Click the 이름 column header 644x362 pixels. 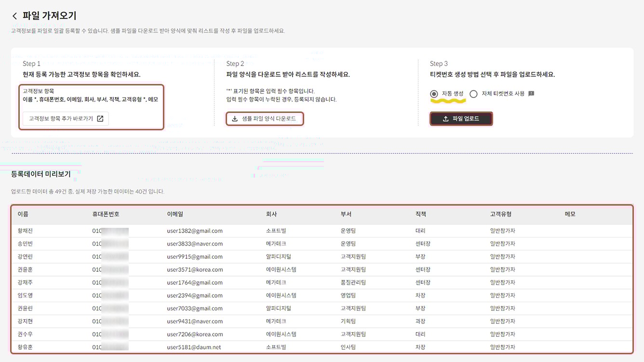[23, 214]
